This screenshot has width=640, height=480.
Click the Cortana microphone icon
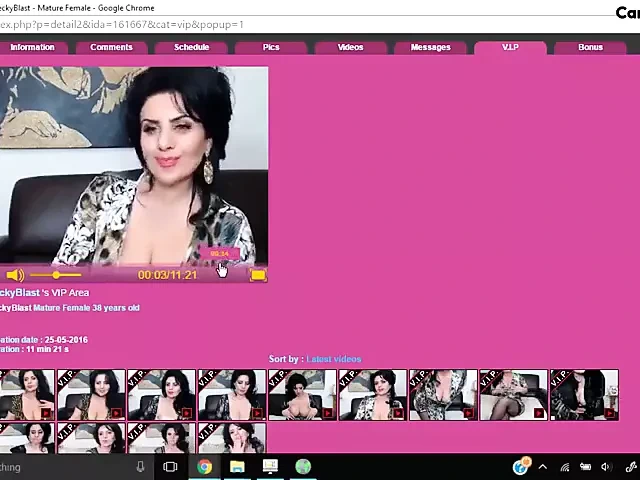140,467
